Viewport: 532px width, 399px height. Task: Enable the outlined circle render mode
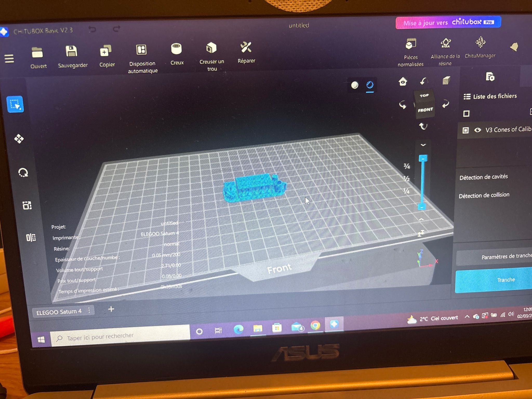[370, 85]
